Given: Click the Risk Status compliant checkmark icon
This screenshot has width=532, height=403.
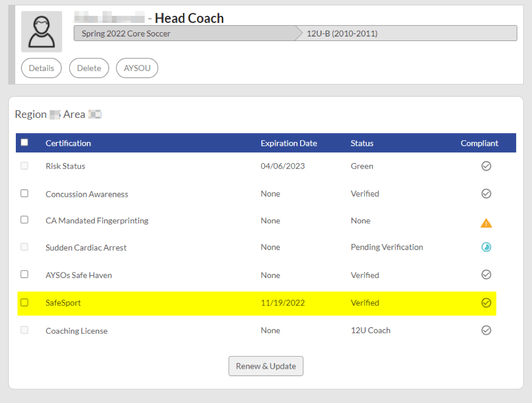Looking at the screenshot, I should click(x=486, y=166).
